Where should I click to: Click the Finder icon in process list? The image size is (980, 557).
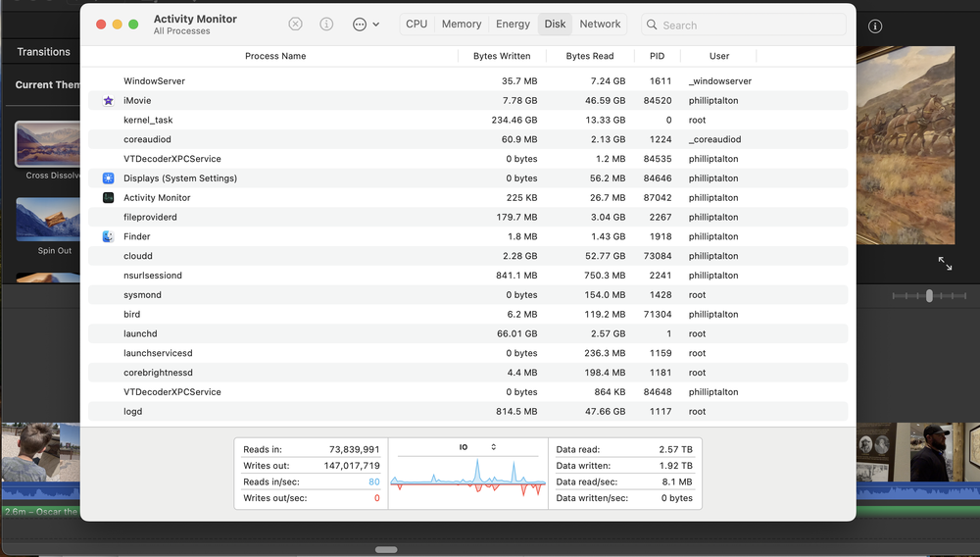(108, 236)
